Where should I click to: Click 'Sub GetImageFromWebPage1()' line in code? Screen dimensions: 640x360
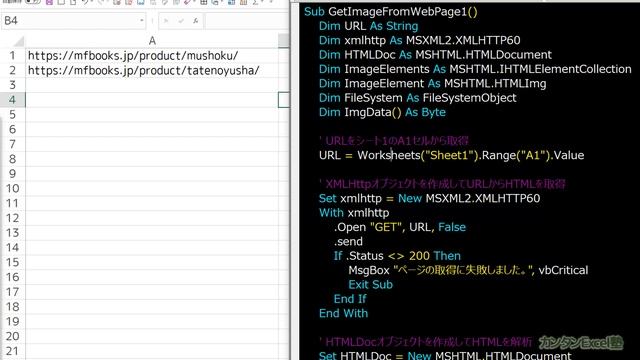tap(391, 11)
